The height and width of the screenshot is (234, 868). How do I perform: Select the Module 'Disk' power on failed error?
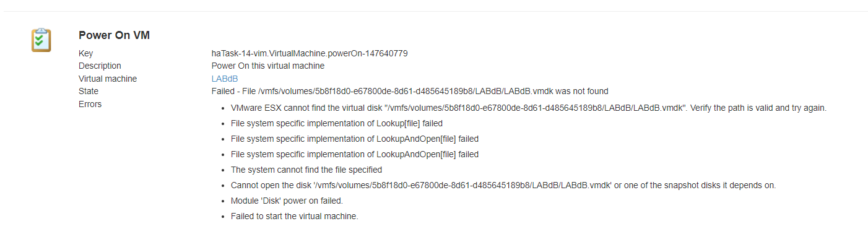287,201
